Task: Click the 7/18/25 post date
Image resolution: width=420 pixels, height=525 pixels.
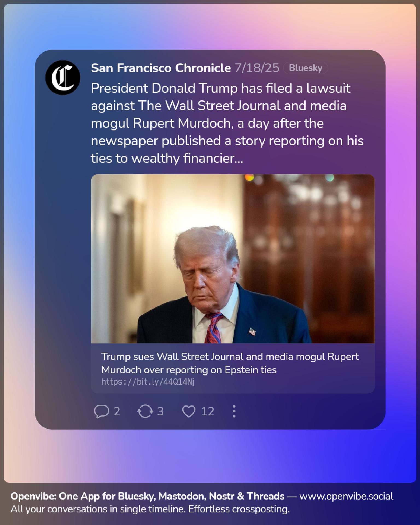Action: pyautogui.click(x=257, y=68)
